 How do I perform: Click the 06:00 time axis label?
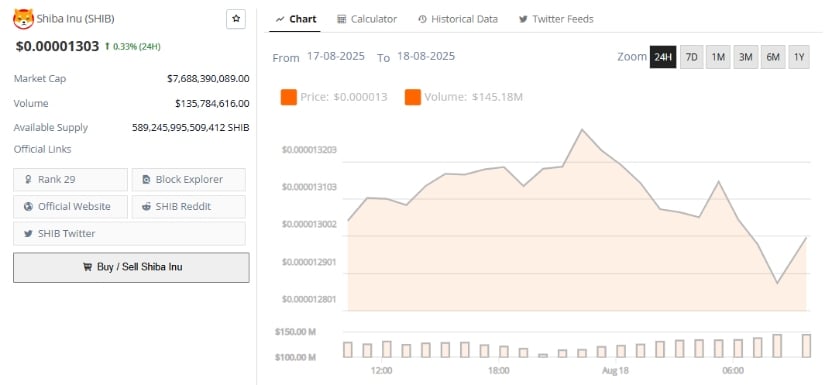pos(733,371)
